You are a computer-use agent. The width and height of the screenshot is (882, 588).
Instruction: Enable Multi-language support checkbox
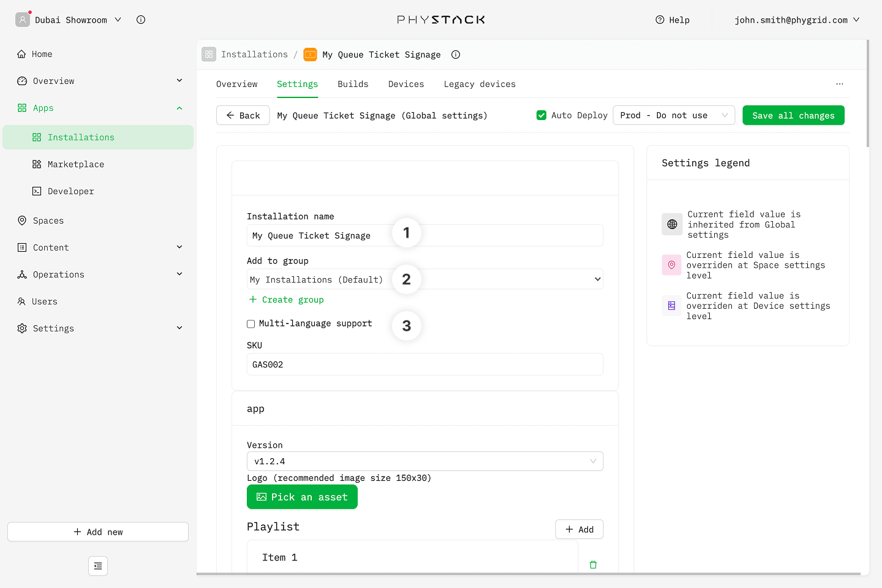[251, 324]
